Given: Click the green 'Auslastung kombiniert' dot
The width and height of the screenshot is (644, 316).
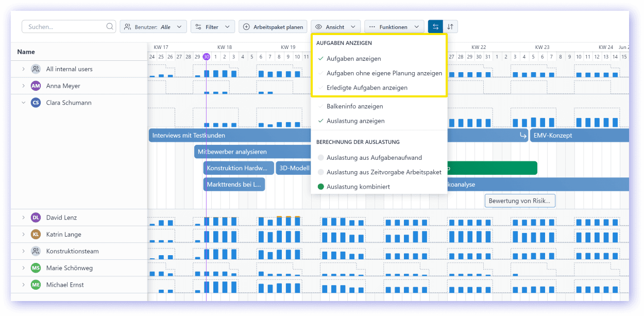Looking at the screenshot, I should coord(321,187).
